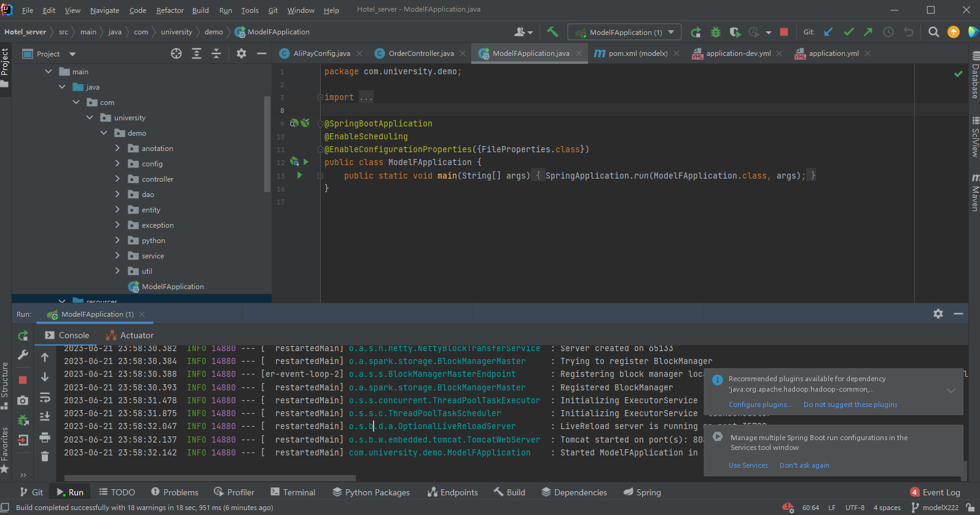Click the Build project hammer icon
The image size is (980, 515).
click(x=552, y=32)
